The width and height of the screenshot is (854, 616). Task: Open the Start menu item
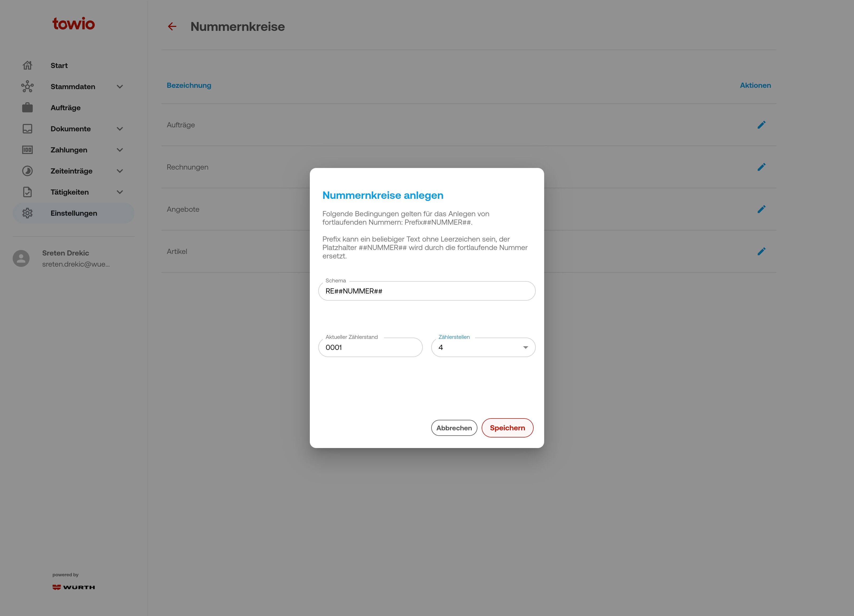pyautogui.click(x=73, y=65)
